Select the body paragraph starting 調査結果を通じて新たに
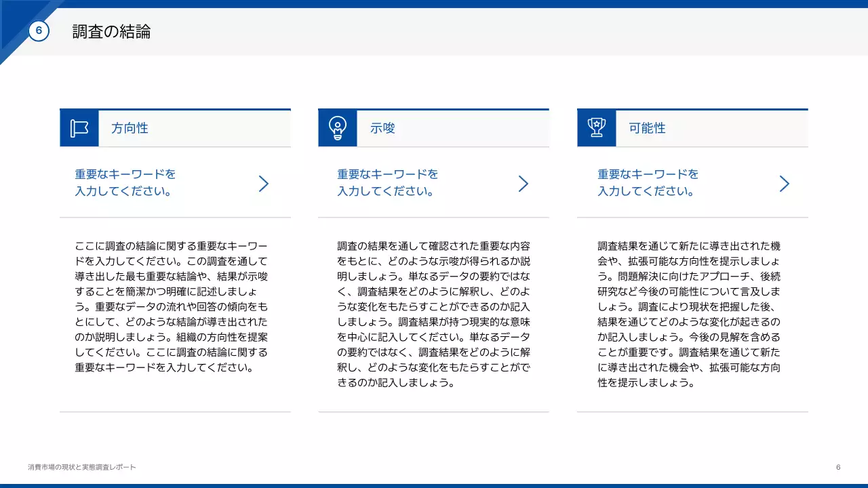 (x=689, y=314)
